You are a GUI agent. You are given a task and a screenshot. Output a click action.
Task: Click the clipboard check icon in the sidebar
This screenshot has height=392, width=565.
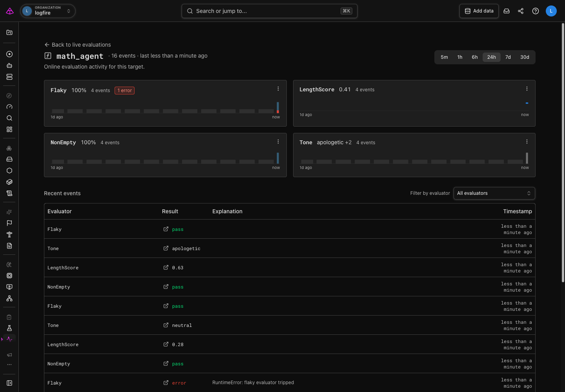point(9,317)
